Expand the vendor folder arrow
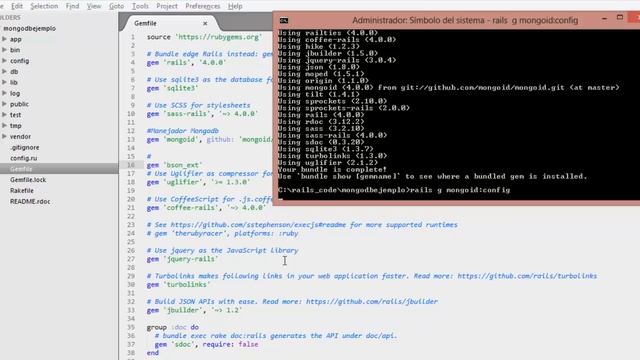Screen dimensions: 640x360 (x=4, y=136)
